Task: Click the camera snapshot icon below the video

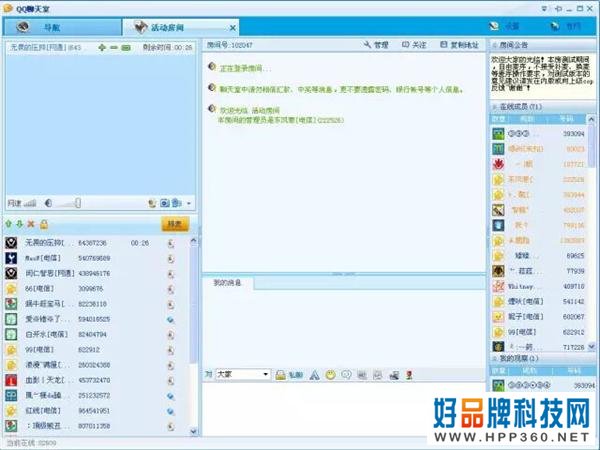Action: point(165,203)
